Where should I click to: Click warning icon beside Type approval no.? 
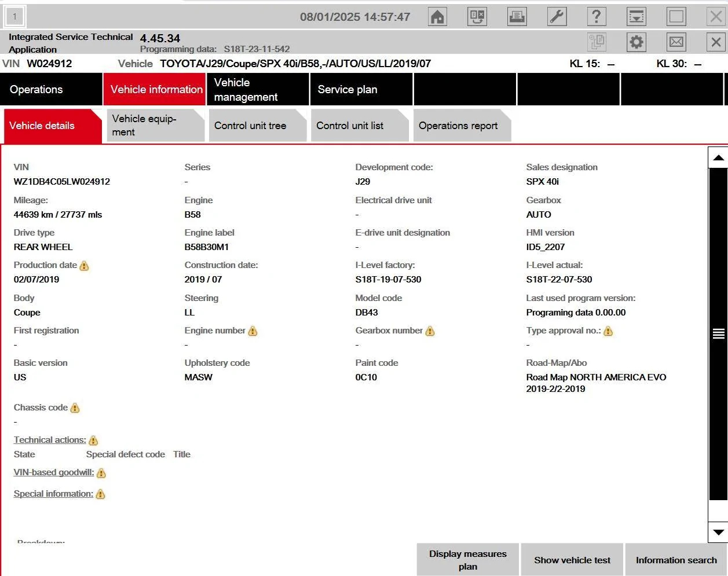point(608,331)
